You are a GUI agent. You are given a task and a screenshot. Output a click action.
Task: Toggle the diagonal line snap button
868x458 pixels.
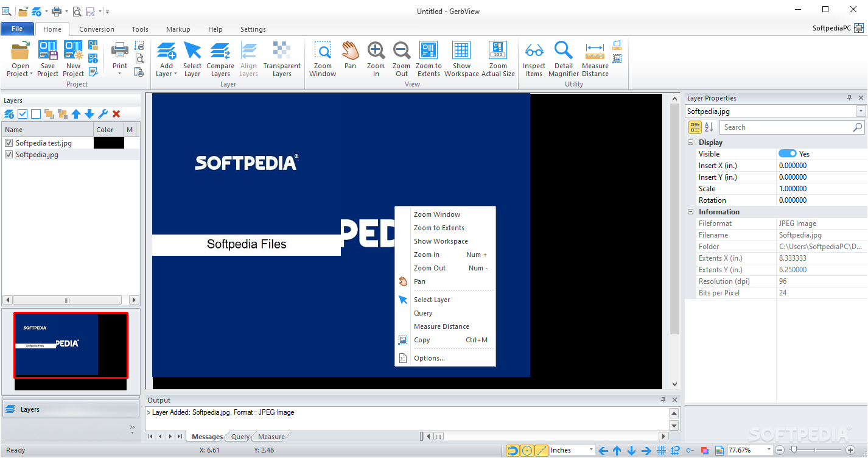[x=541, y=451]
